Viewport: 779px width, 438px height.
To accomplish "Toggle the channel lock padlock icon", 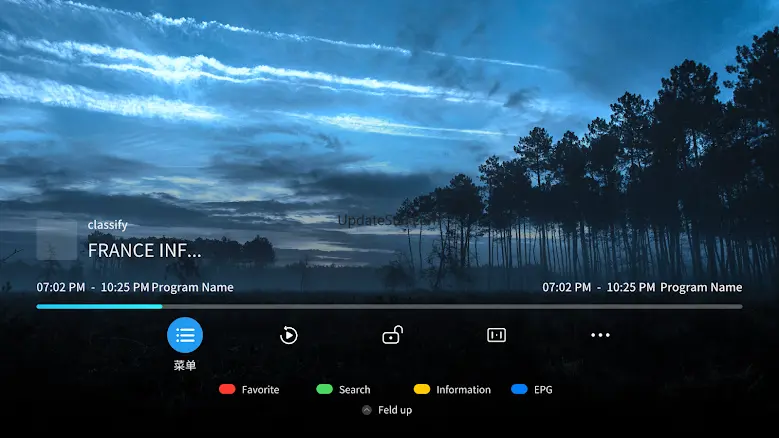I will pos(392,335).
